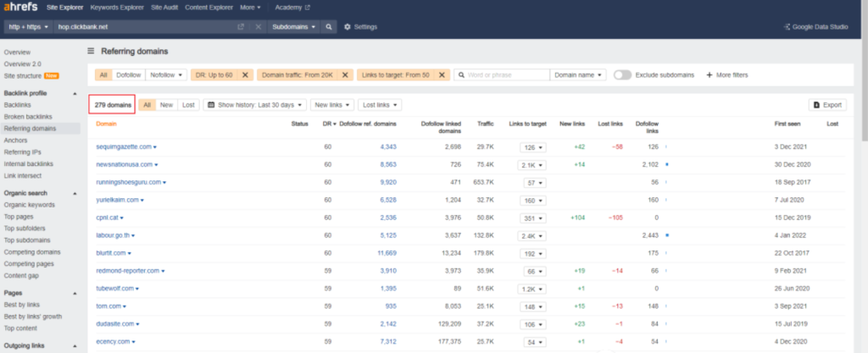This screenshot has width=868, height=353.
Task: Open sequimgazette.com domain menu
Action: [x=155, y=147]
